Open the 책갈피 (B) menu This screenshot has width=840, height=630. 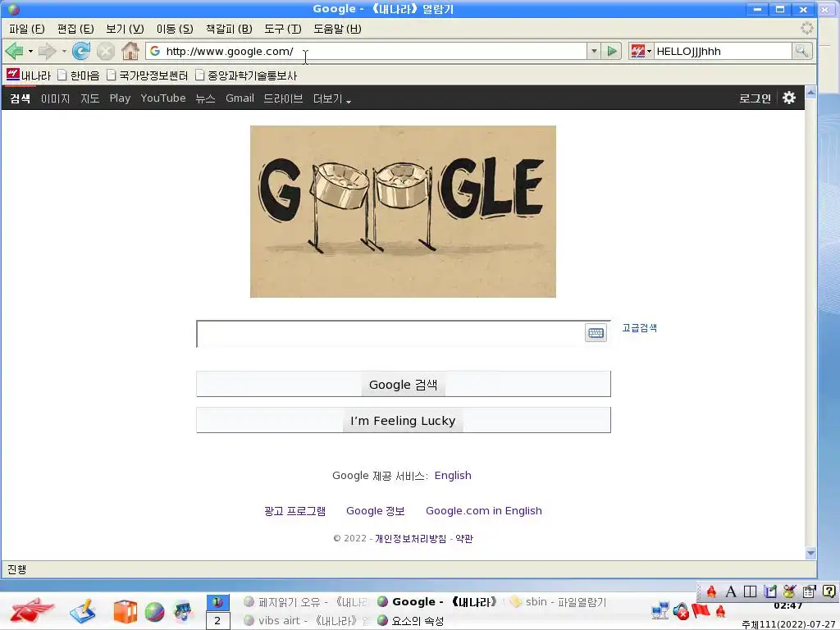coord(229,29)
